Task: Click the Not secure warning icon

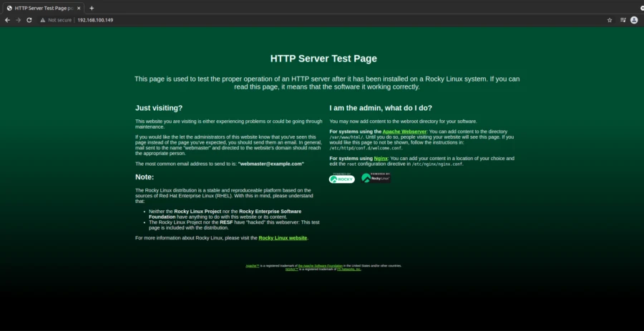Action: (x=43, y=20)
